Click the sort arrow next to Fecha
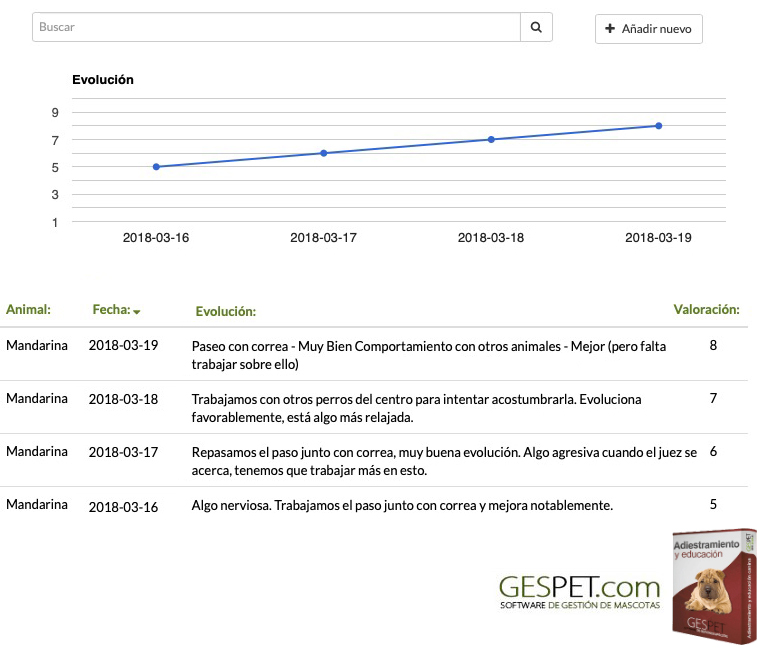 point(137,312)
